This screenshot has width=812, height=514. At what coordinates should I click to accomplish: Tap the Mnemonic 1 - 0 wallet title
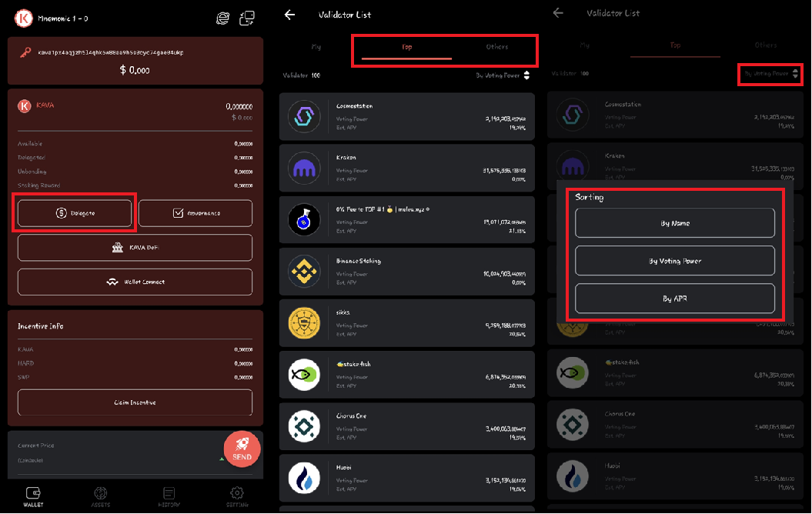[x=62, y=18]
